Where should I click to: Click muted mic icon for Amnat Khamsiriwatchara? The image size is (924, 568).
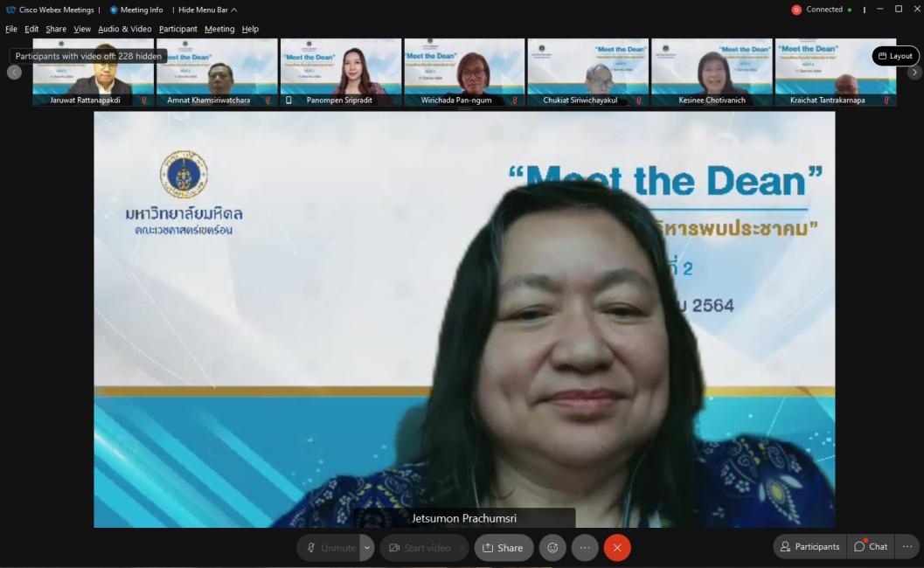coord(267,100)
